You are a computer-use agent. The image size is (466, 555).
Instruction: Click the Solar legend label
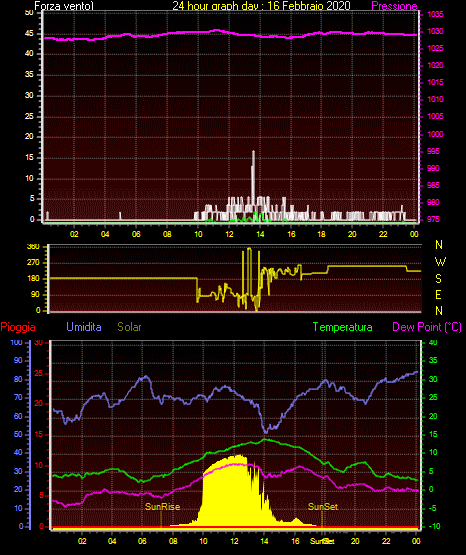(130, 327)
